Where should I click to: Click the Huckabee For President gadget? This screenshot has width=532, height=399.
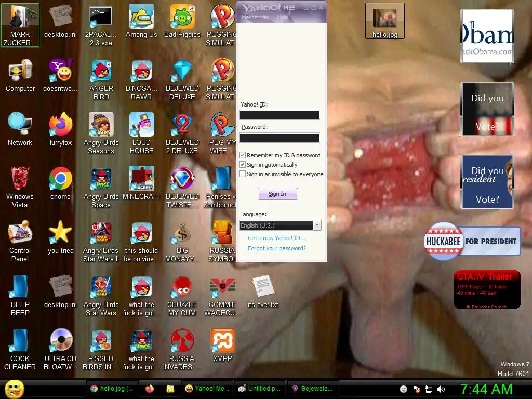(472, 241)
